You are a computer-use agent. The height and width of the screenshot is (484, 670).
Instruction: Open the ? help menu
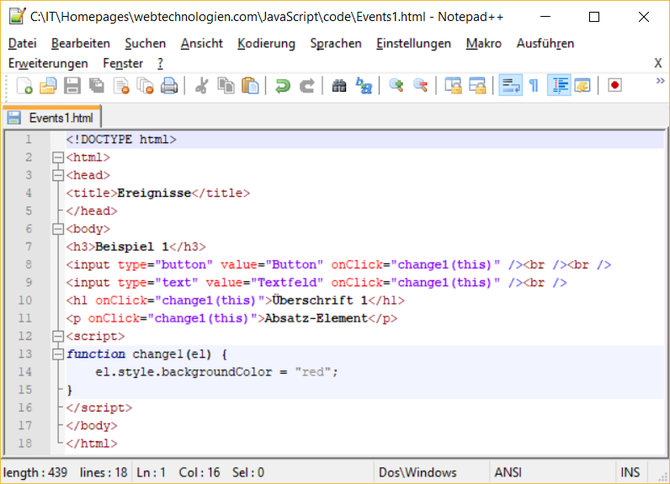coord(160,63)
